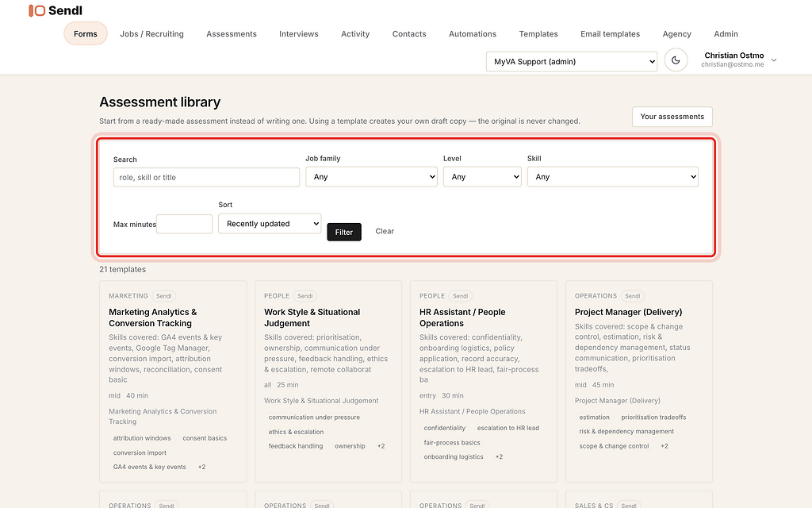Click the mid 45 min text
Screen dimensions: 812x508
(594, 385)
